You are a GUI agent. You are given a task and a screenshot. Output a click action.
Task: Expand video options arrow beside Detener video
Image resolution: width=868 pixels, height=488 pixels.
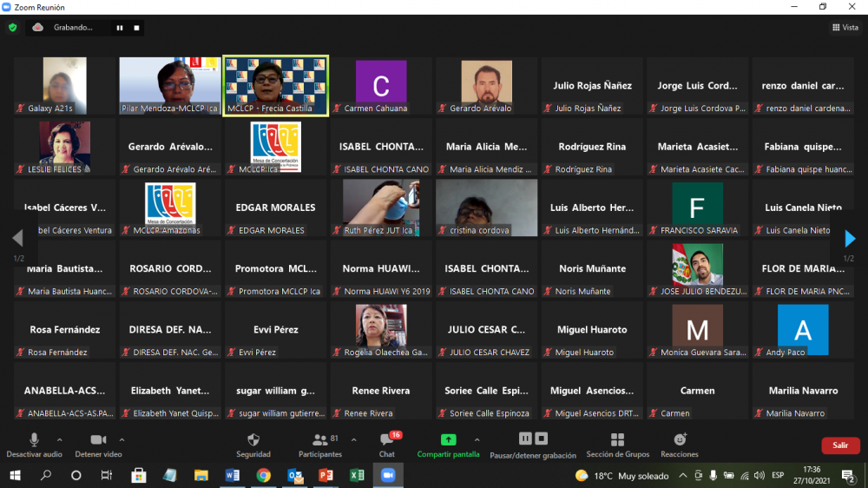[x=122, y=439]
